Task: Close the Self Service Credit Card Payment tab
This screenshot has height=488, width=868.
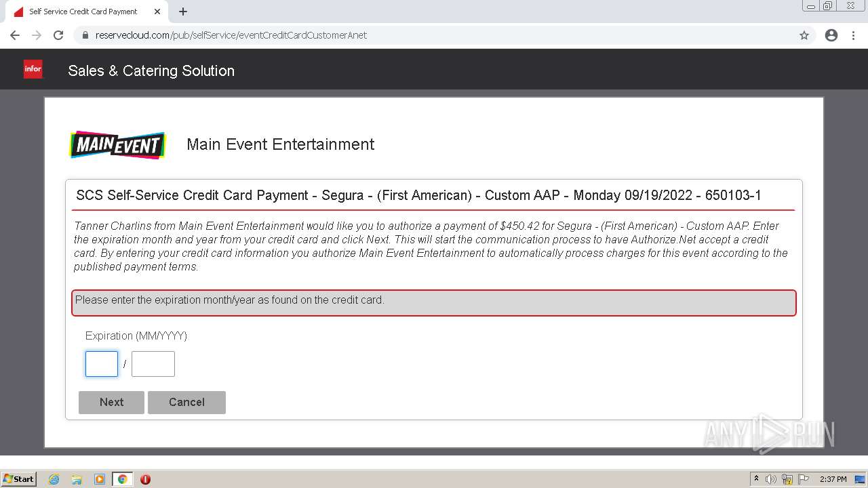Action: tap(157, 12)
